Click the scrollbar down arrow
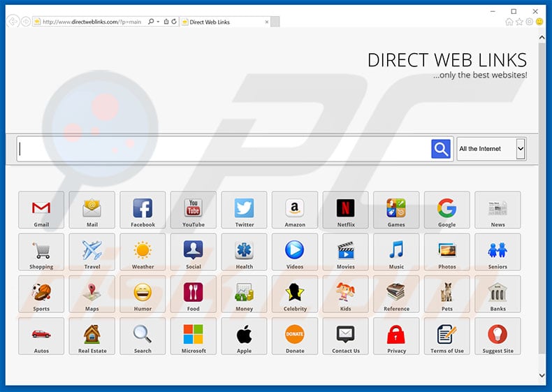This screenshot has height=392, width=552. point(542,375)
